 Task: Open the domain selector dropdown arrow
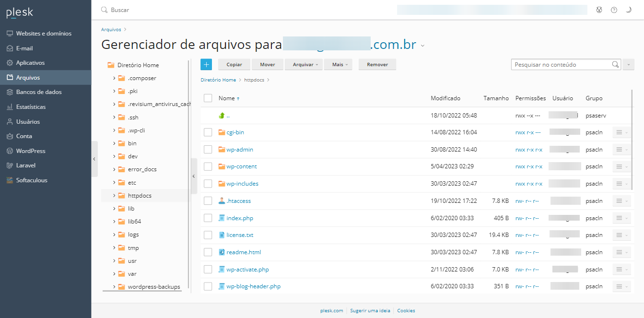click(422, 46)
